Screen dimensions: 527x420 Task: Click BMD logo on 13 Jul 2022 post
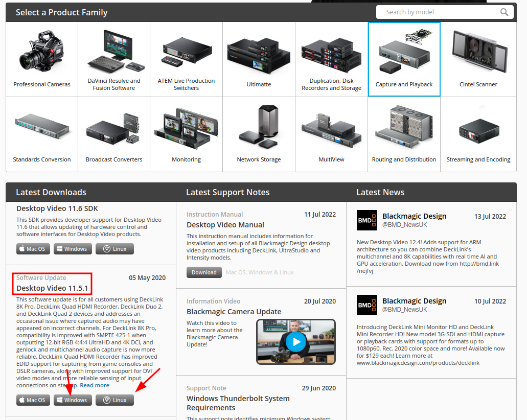[x=366, y=220]
